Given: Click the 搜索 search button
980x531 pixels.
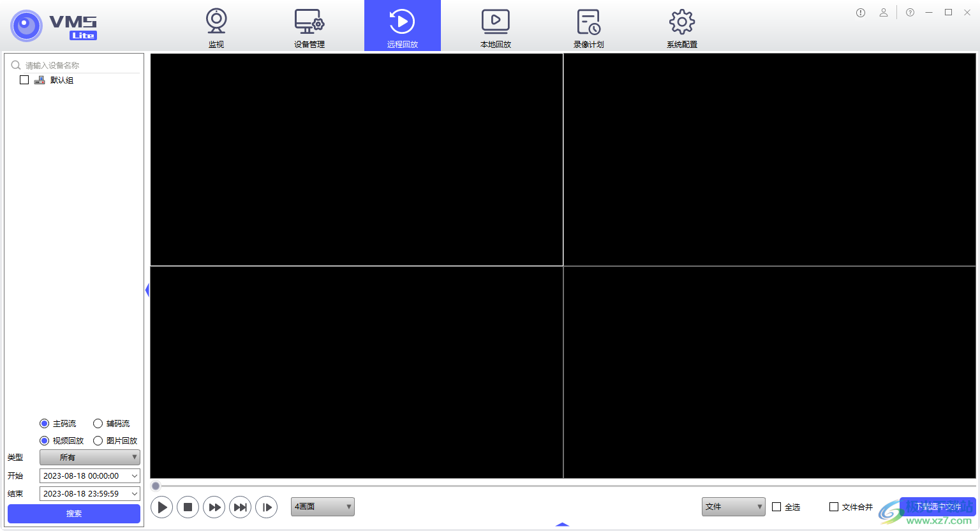Looking at the screenshot, I should pos(74,514).
